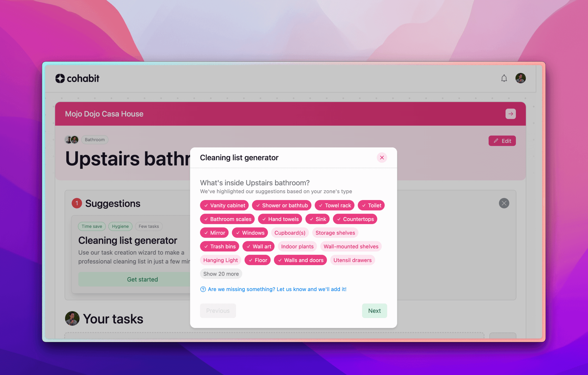588x375 pixels.
Task: Click the Few tasks tag
Action: click(149, 226)
